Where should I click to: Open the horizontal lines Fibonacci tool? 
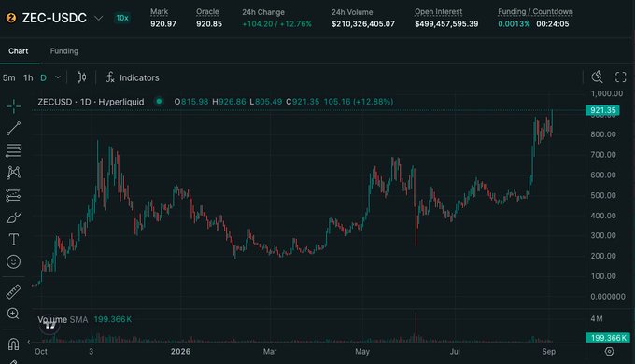point(13,150)
